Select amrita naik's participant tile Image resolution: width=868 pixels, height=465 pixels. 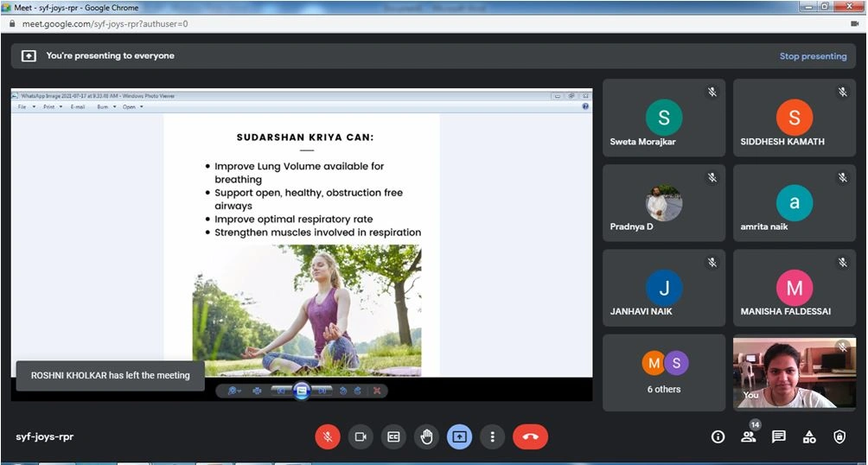pos(795,202)
